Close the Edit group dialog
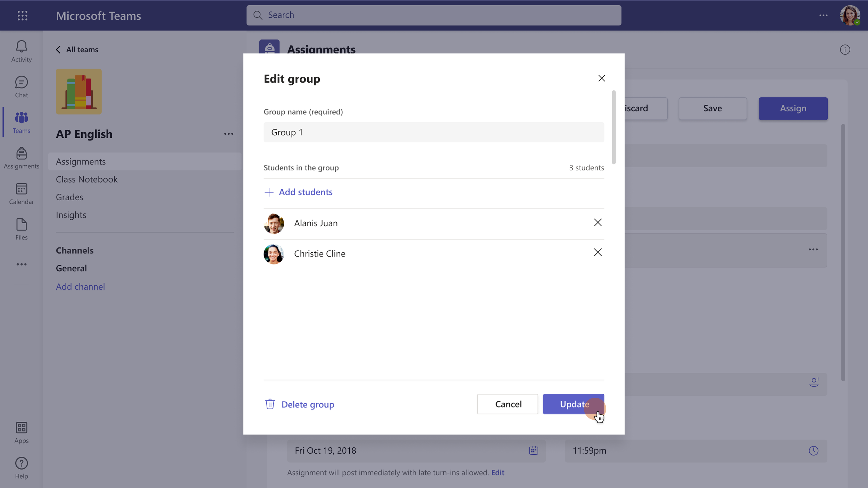The height and width of the screenshot is (488, 868). click(x=601, y=78)
